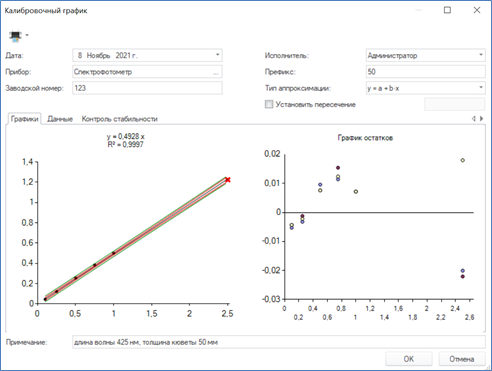Enable the Установить пересечение checkbox

(269, 105)
